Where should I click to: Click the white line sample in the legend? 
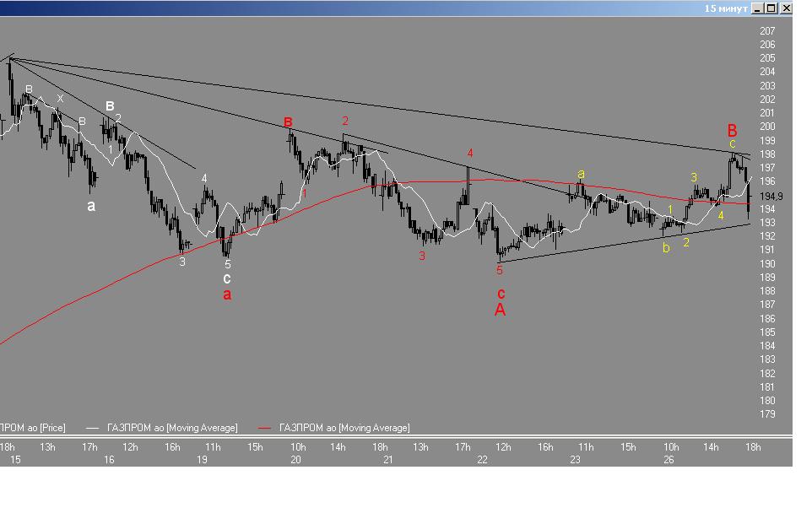[92, 428]
